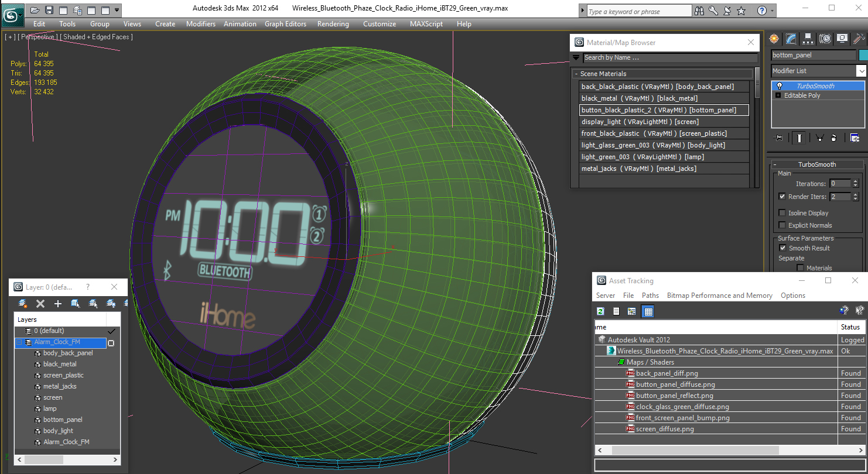Open the MAXScript menu
Screen dimensions: 868x474
click(426, 24)
